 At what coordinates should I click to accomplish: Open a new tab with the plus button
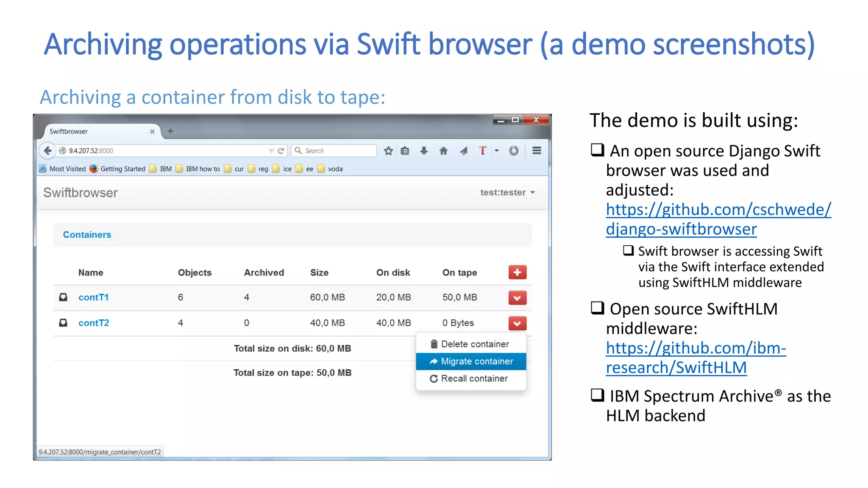pyautogui.click(x=170, y=131)
